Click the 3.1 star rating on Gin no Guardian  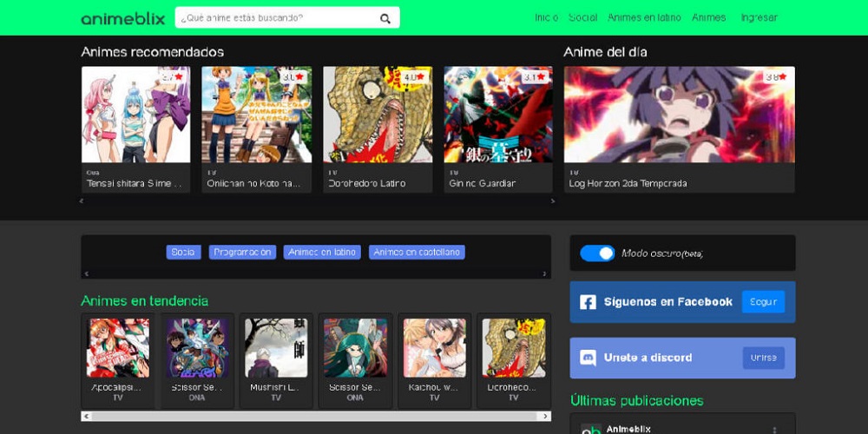click(x=534, y=77)
